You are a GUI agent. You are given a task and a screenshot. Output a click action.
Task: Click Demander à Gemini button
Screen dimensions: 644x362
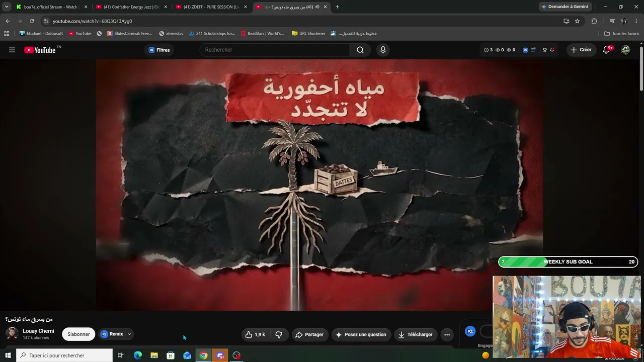coord(565,7)
